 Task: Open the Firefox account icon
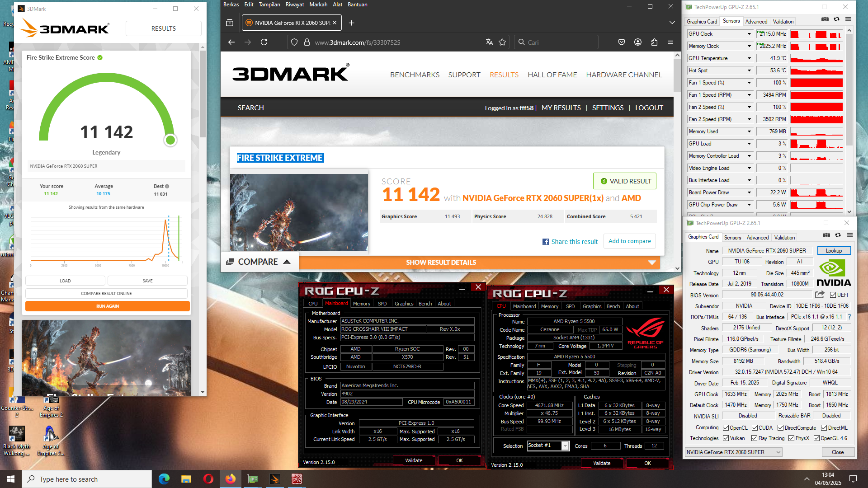[x=638, y=42]
